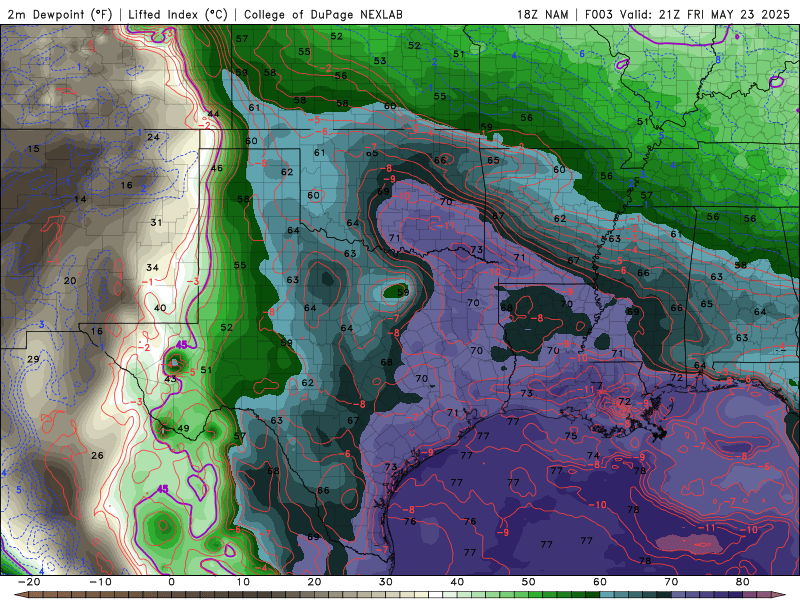Click the dewpoint value '53' on the map

tap(380, 61)
